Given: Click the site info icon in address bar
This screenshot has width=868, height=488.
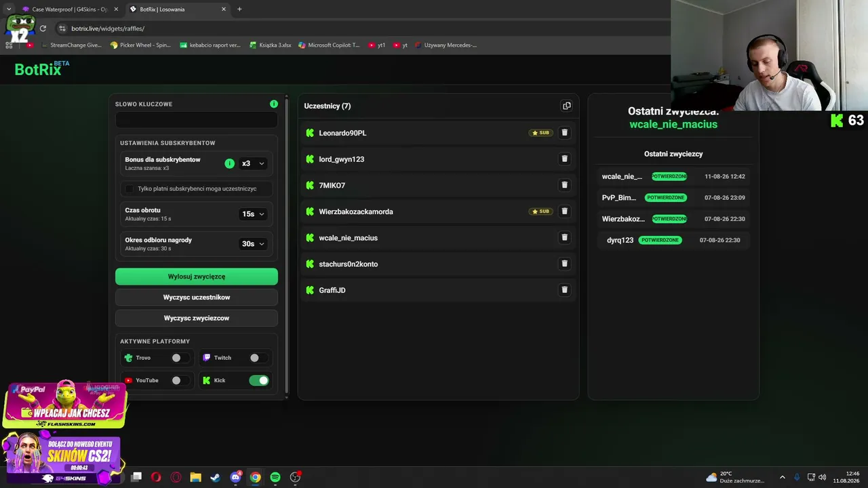Looking at the screenshot, I should click(62, 28).
